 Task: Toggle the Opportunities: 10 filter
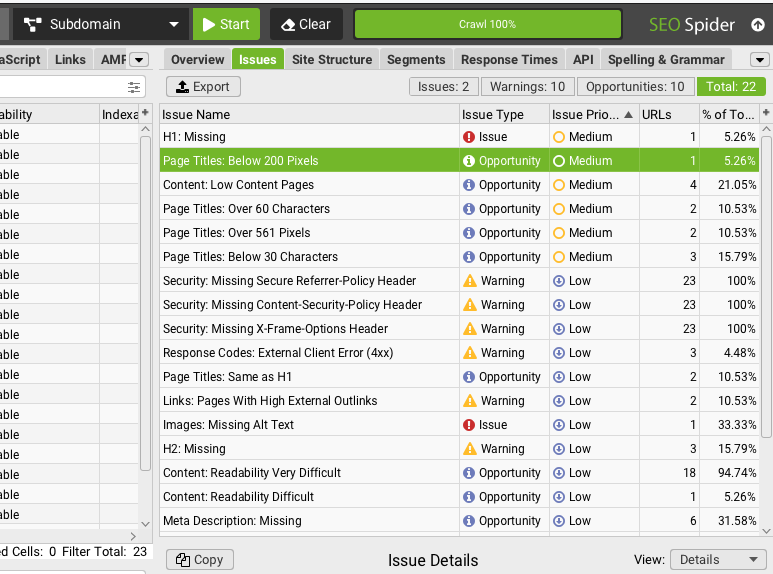(635, 87)
